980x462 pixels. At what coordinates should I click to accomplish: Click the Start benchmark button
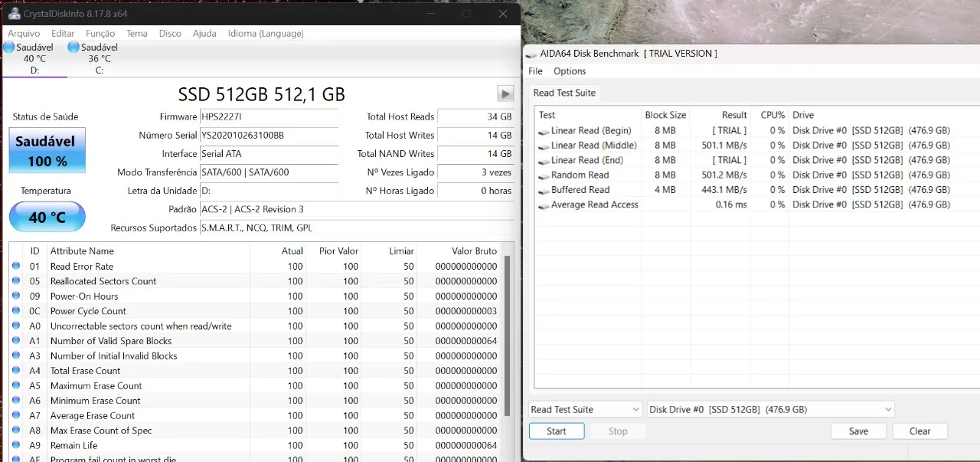pyautogui.click(x=557, y=431)
